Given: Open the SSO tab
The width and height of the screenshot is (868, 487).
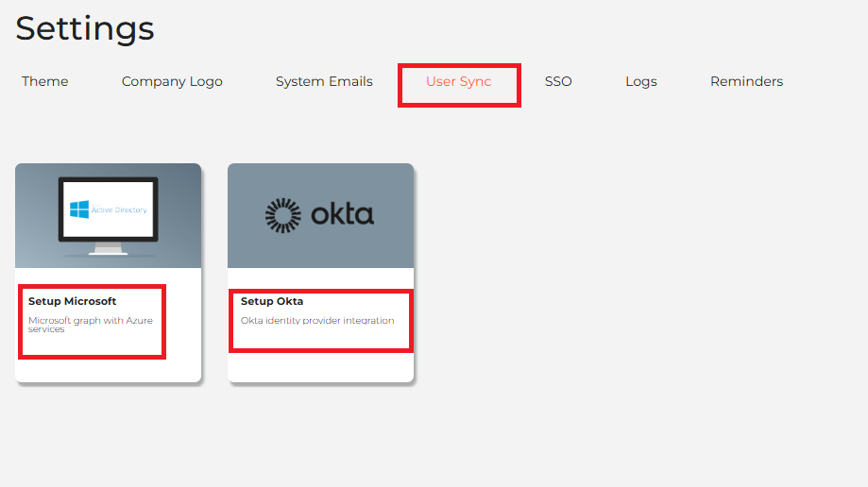Looking at the screenshot, I should click(x=558, y=81).
